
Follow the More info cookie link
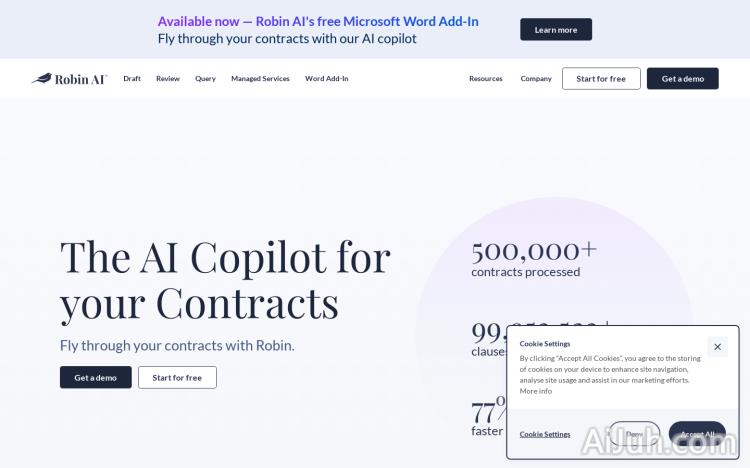point(536,391)
